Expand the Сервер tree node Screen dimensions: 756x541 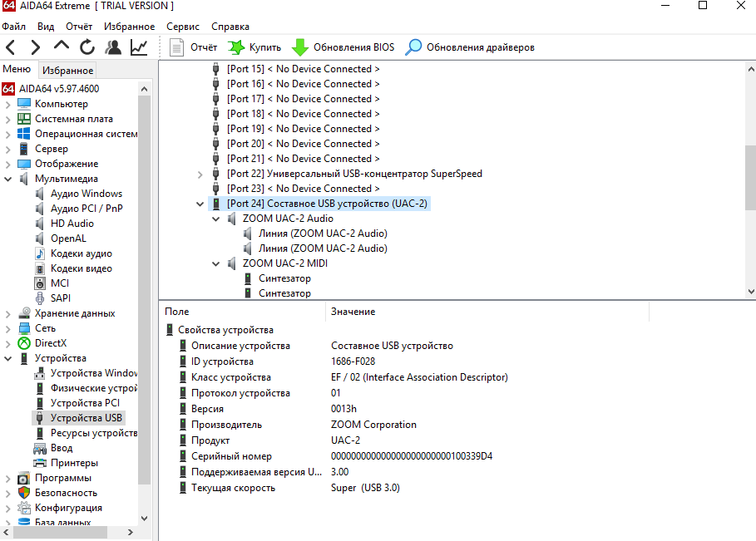point(7,150)
